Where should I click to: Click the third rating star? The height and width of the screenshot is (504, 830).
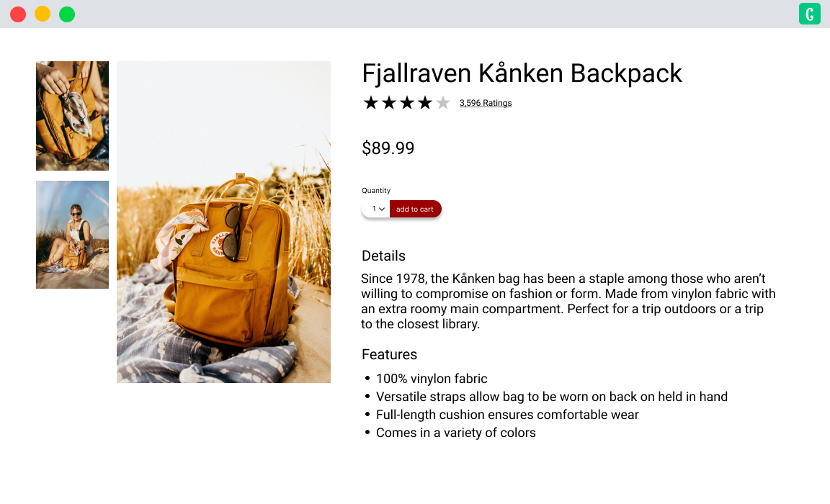pos(407,102)
